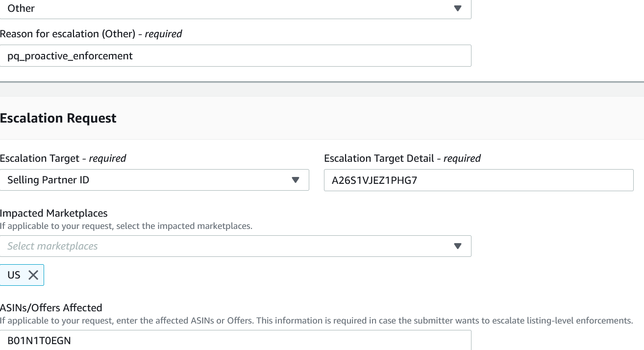The image size is (644, 350).
Task: Click the Escalation Target Detail input field
Action: point(478,180)
